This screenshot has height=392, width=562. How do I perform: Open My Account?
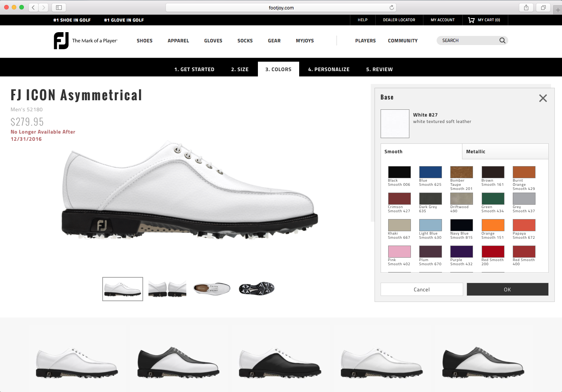(x=442, y=20)
